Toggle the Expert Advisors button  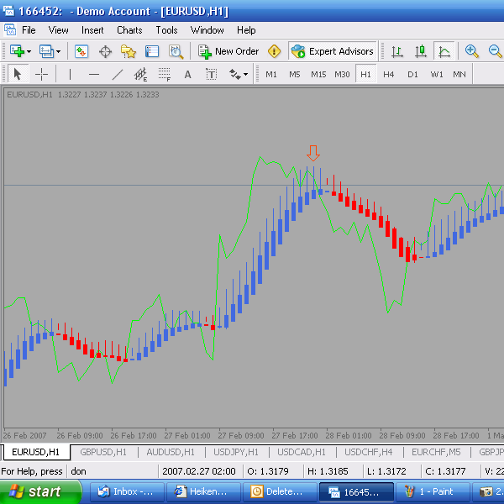[x=332, y=51]
